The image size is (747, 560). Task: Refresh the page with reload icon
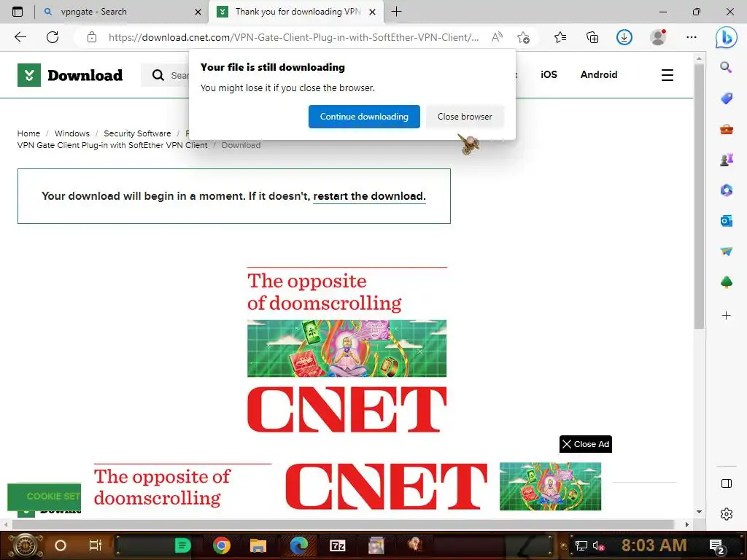[x=53, y=37]
